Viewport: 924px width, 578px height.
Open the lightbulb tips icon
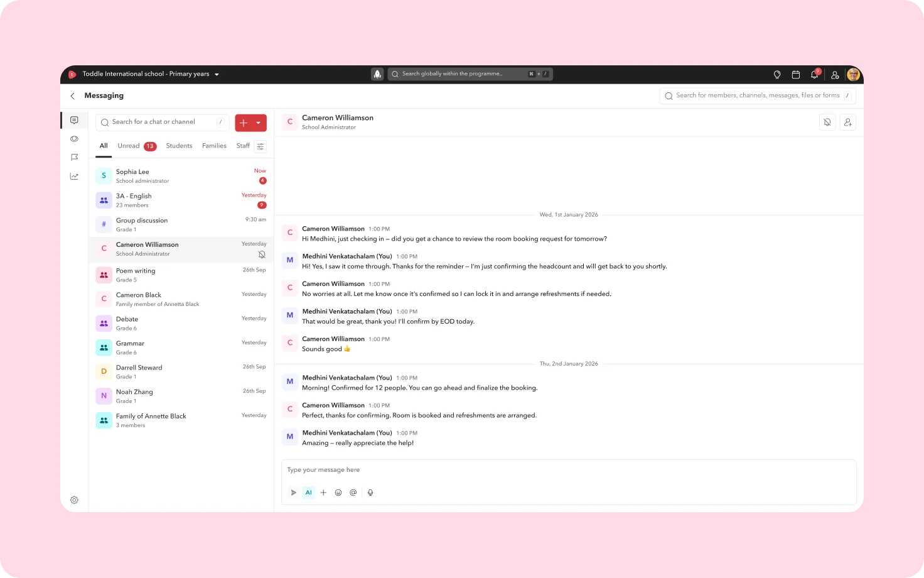pyautogui.click(x=777, y=74)
